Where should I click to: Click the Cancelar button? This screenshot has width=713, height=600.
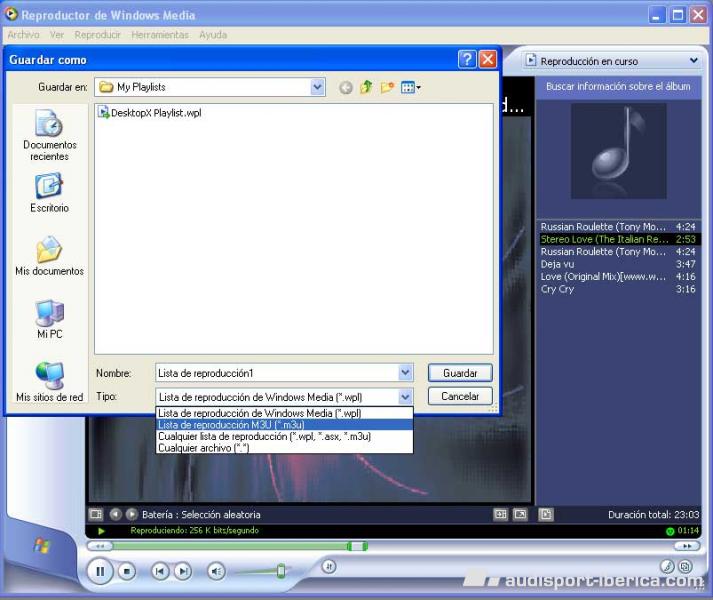(460, 396)
